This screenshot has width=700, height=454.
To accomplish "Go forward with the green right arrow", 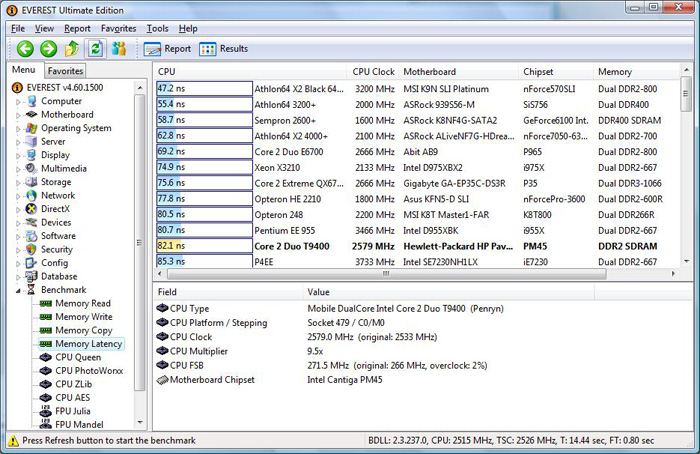I will point(49,49).
